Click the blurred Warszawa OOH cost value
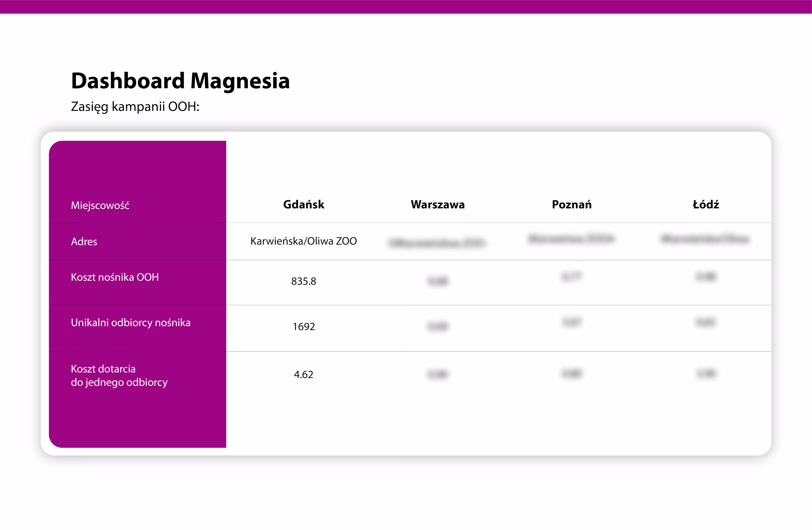The image size is (812, 530). 437,281
